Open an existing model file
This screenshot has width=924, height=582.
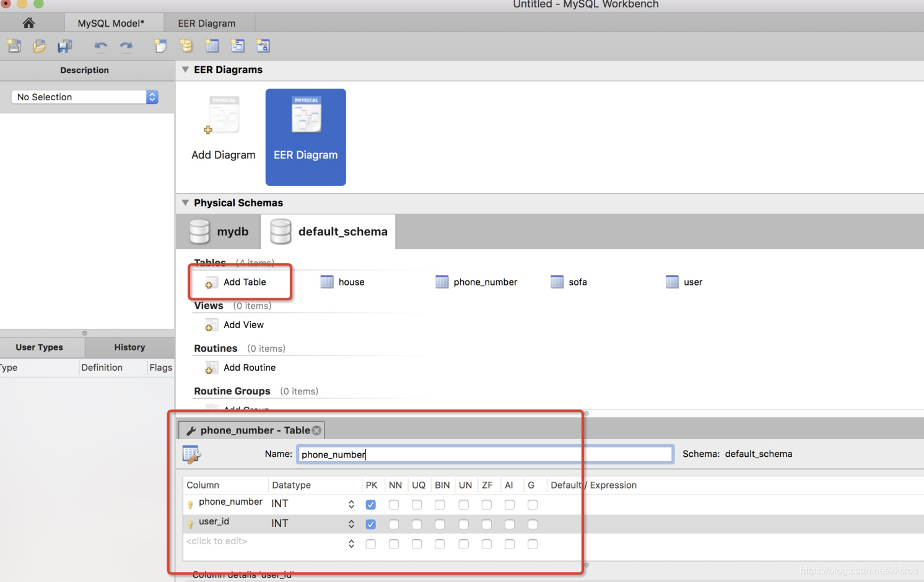point(40,46)
